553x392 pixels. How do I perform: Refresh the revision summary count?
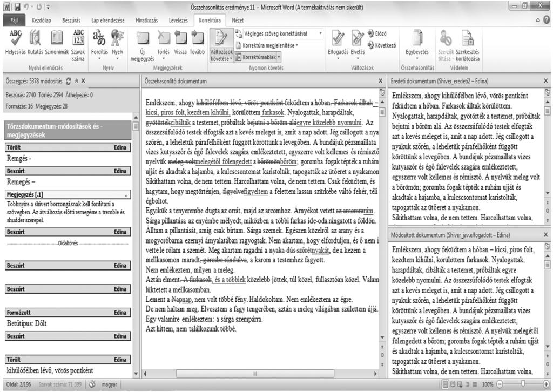coord(68,81)
